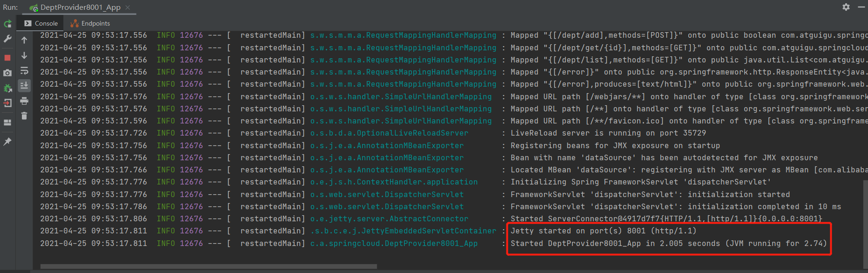
Task: Click the '/**/favicon.ico' URL path mapping line
Action: [689, 121]
